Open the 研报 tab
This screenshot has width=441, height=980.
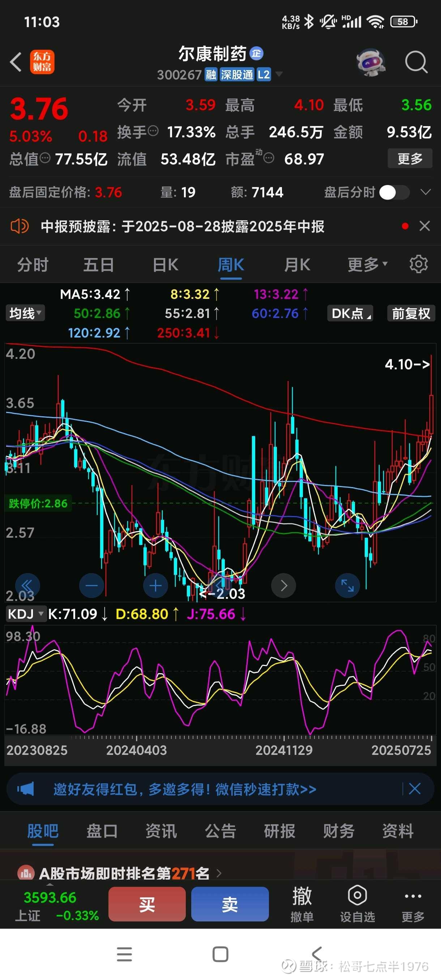279,831
